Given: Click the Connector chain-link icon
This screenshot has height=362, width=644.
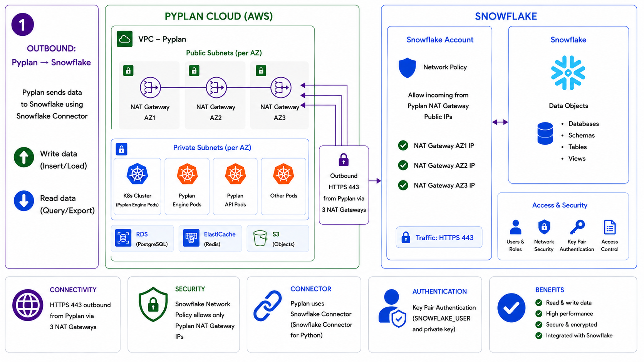Looking at the screenshot, I should (x=268, y=306).
